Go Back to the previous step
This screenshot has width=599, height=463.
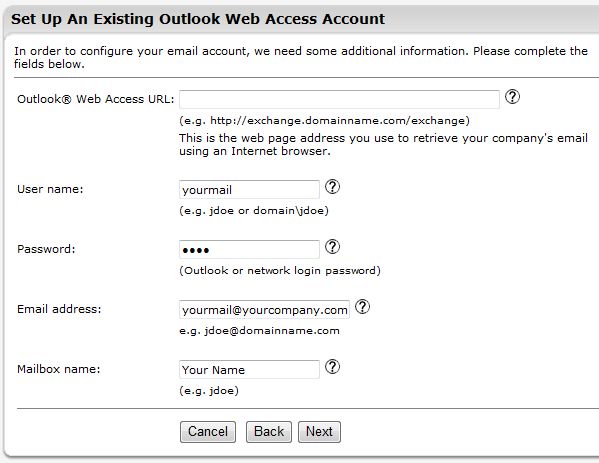tap(269, 432)
